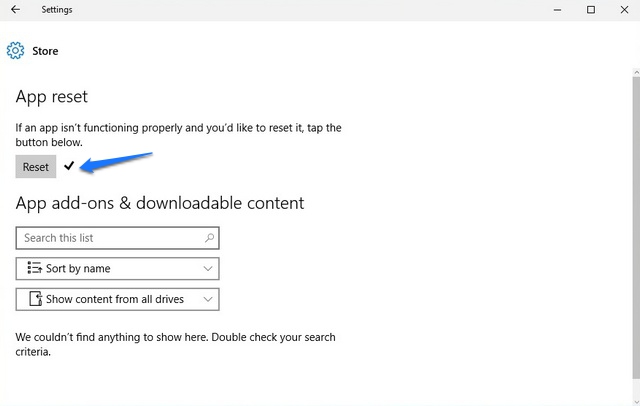This screenshot has width=640, height=406.
Task: Expand 'Show content from all drives' dropdown
Action: 118,299
